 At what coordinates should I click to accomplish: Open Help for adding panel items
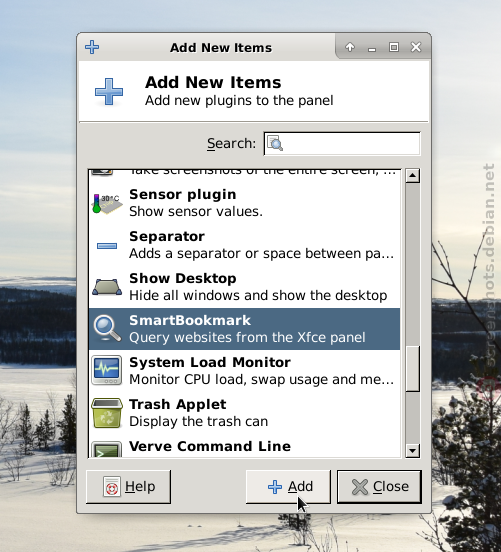[x=129, y=487]
